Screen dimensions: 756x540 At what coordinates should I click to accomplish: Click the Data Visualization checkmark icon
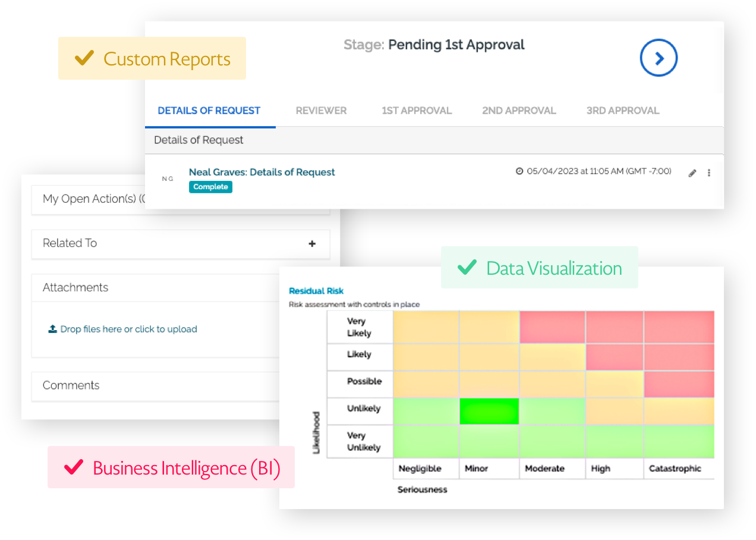[x=467, y=268]
